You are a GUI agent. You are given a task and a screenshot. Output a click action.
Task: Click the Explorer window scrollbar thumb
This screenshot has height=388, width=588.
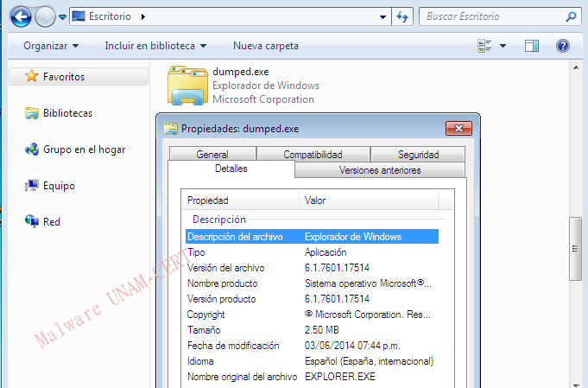click(575, 249)
